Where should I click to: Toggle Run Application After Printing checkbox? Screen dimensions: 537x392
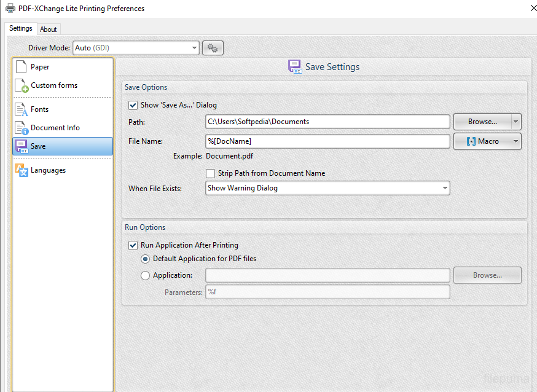(x=133, y=245)
